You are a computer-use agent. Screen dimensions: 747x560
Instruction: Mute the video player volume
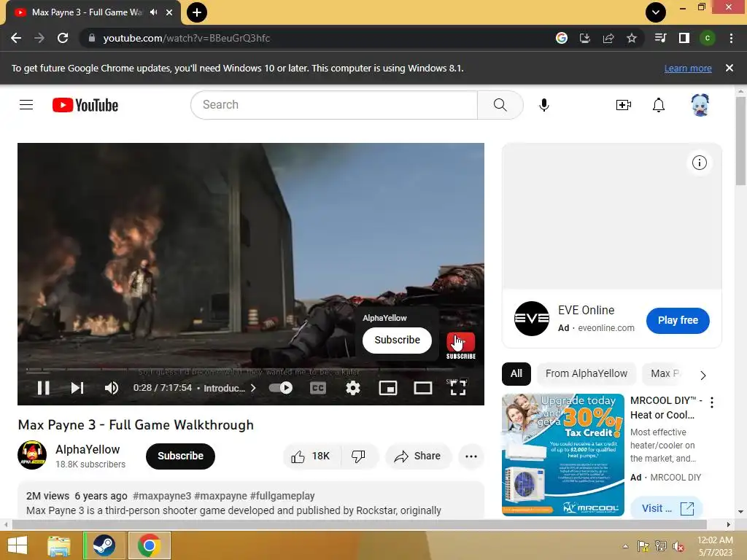coord(111,388)
